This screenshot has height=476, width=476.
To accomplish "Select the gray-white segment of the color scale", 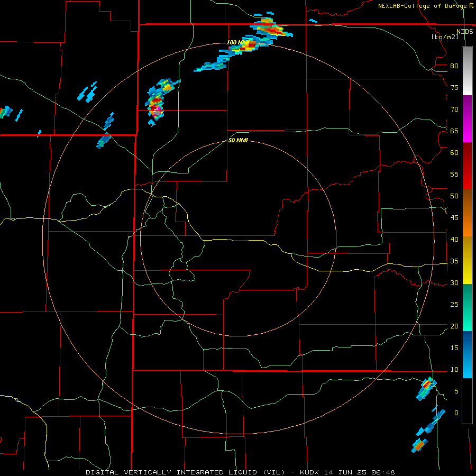I will click(467, 71).
